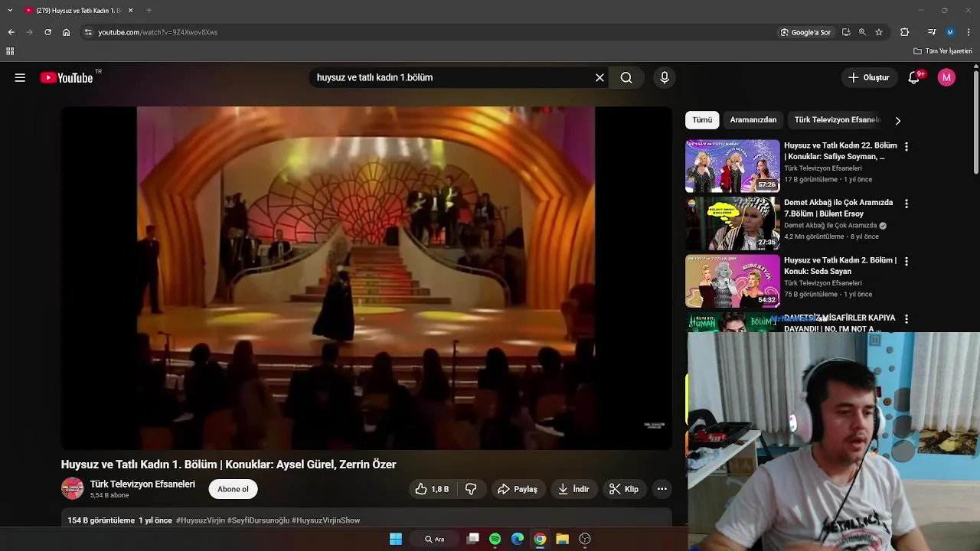Run search with the magnifier button
The height and width of the screenshot is (551, 980).
click(626, 77)
